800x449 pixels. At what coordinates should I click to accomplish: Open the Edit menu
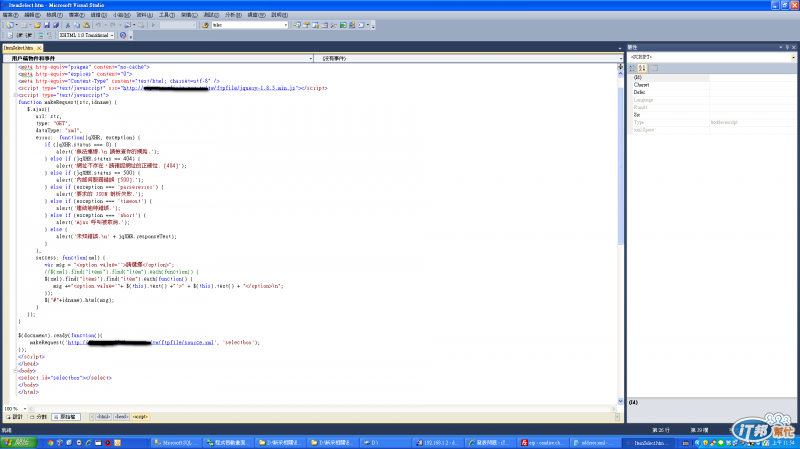[32, 15]
